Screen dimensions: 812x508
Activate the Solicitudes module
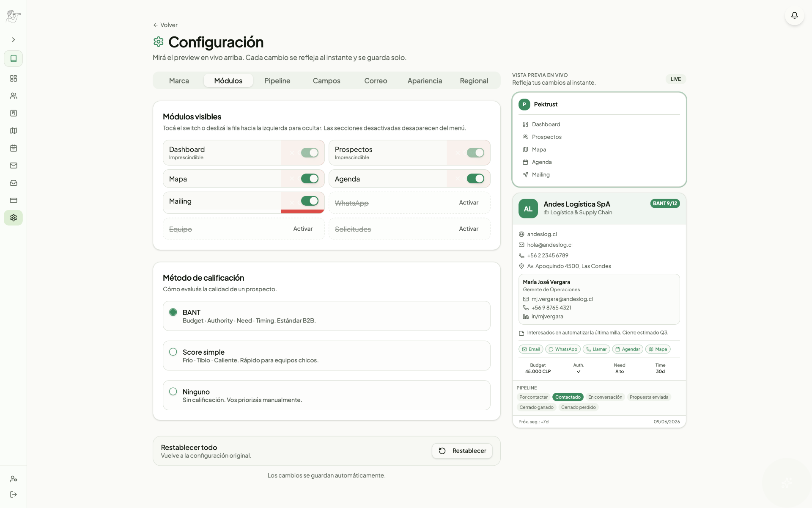tap(469, 229)
